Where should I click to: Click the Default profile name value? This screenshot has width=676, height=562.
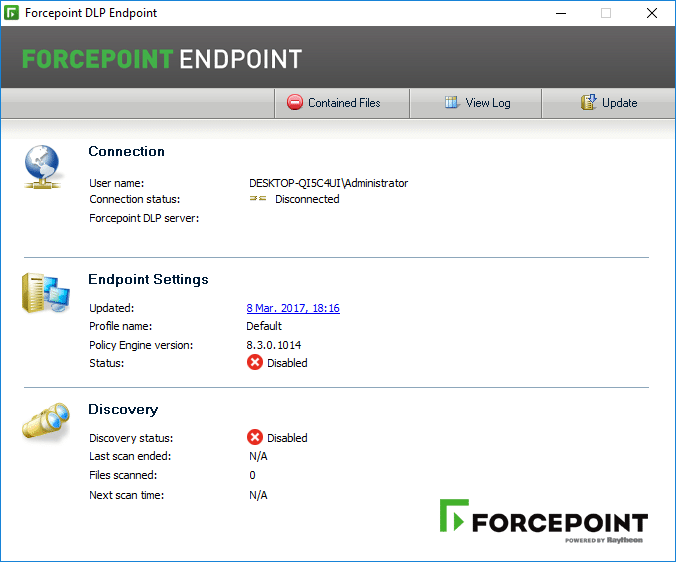pyautogui.click(x=264, y=326)
